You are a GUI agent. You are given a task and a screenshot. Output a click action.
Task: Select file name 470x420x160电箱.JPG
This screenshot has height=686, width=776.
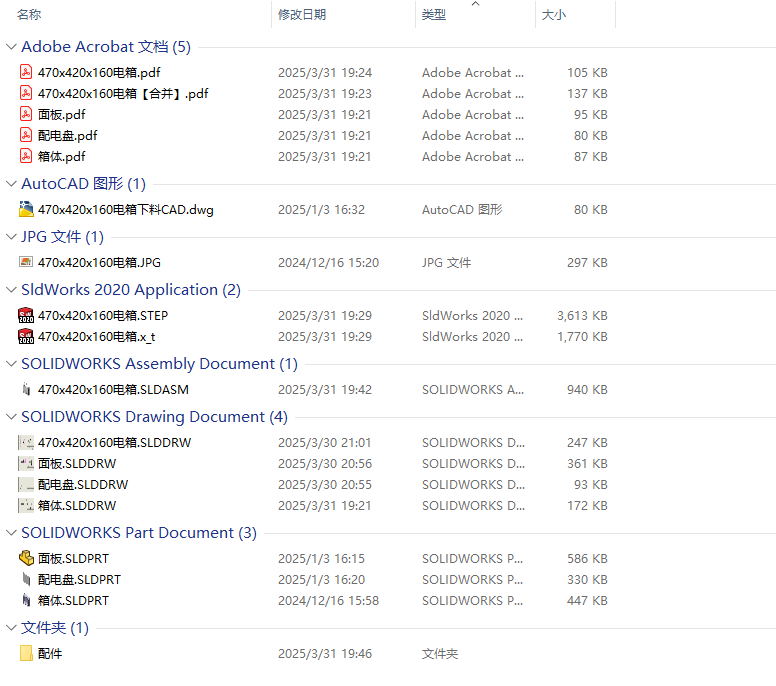(x=99, y=262)
